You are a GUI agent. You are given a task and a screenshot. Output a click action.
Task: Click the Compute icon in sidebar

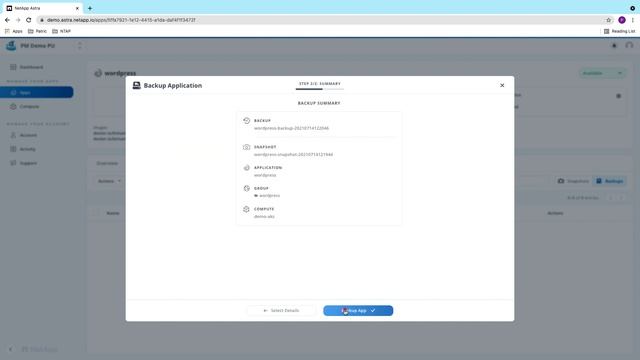(x=13, y=107)
